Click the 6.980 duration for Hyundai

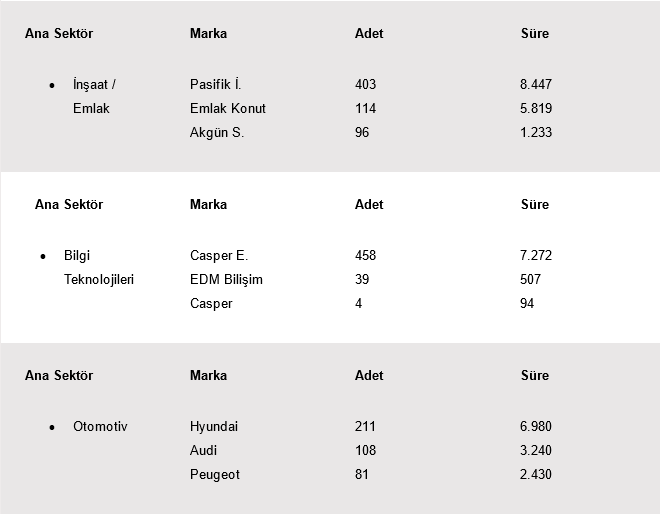point(536,427)
